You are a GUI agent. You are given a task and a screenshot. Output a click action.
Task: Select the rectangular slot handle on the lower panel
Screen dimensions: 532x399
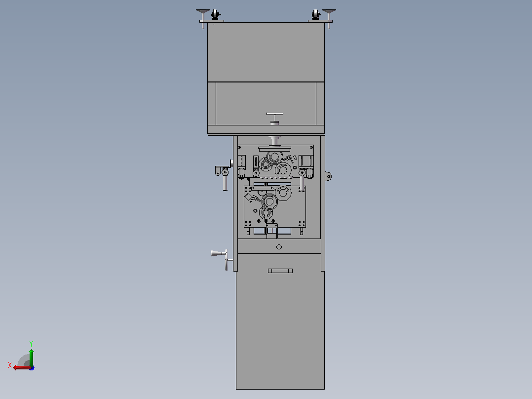pos(280,271)
